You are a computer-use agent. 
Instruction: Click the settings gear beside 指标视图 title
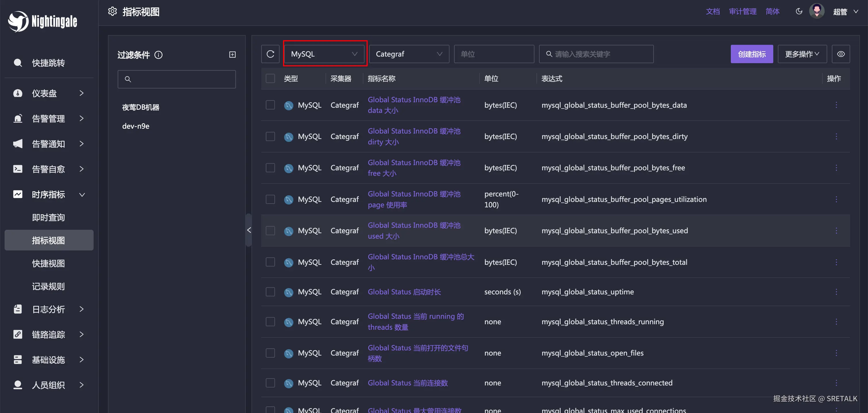[113, 11]
